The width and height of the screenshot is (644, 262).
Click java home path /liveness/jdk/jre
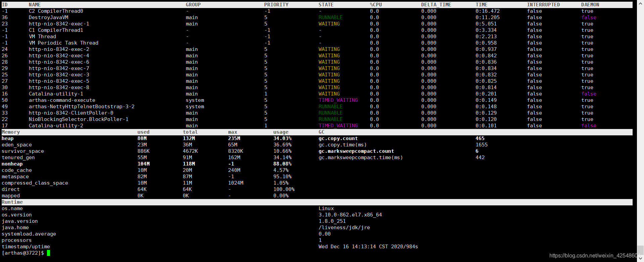(x=344, y=227)
